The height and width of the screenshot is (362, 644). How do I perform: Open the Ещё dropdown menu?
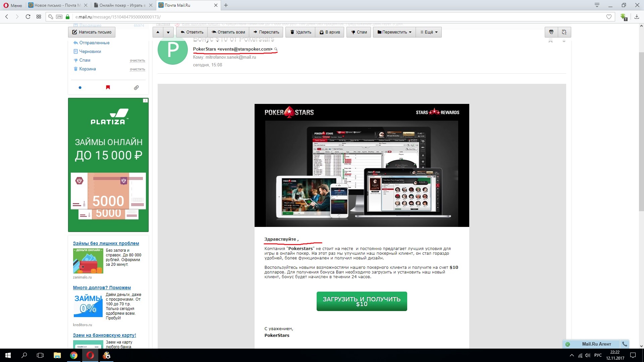pyautogui.click(x=429, y=32)
